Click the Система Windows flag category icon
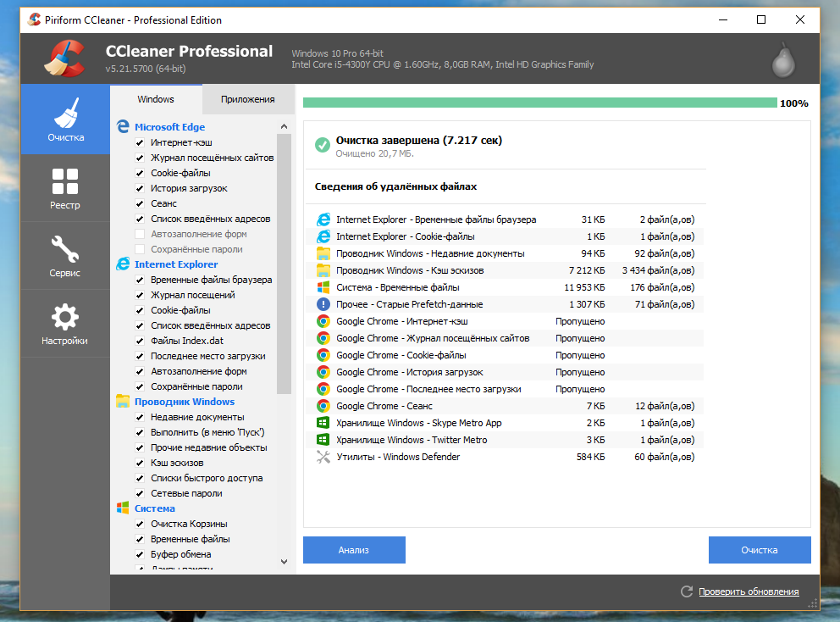 pyautogui.click(x=123, y=508)
